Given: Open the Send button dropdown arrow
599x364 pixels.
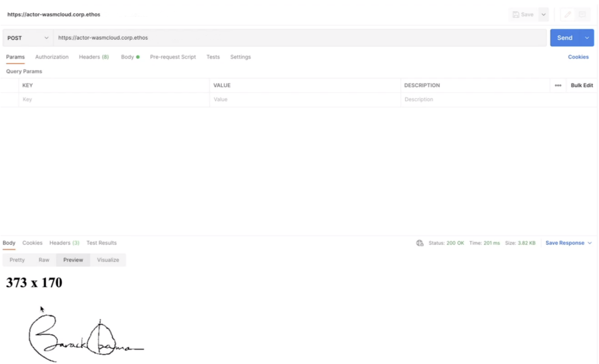Looking at the screenshot, I should click(587, 38).
